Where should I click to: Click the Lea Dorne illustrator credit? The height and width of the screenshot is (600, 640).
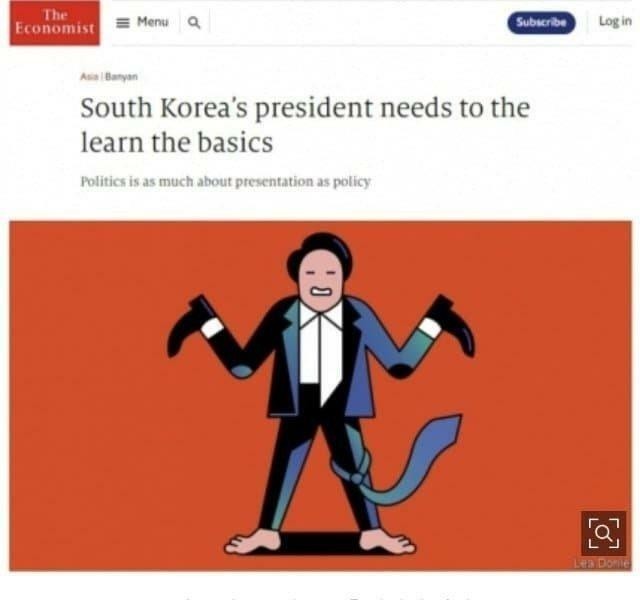coord(602,564)
